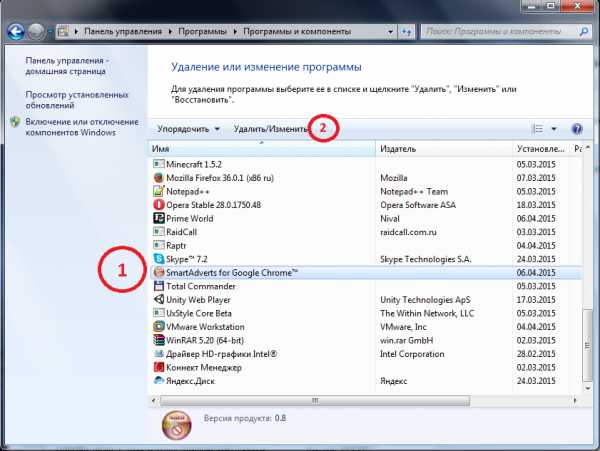Click the Back navigation arrow
600x451 pixels.
click(x=16, y=32)
